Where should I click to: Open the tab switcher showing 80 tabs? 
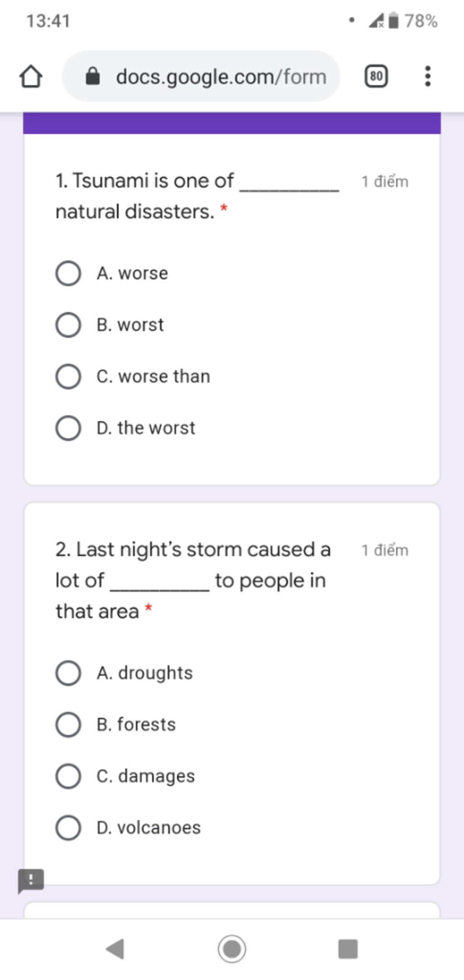pos(376,76)
